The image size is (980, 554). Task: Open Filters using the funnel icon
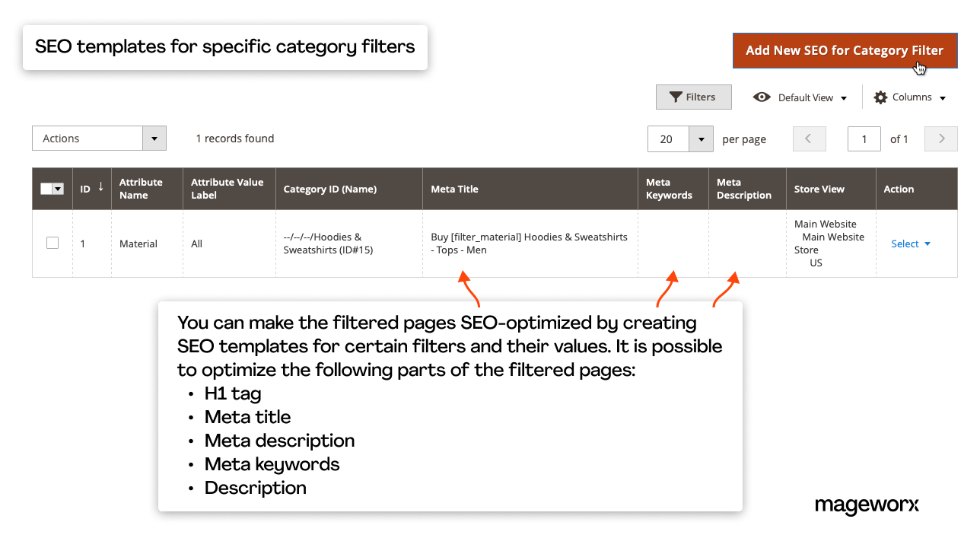click(674, 97)
